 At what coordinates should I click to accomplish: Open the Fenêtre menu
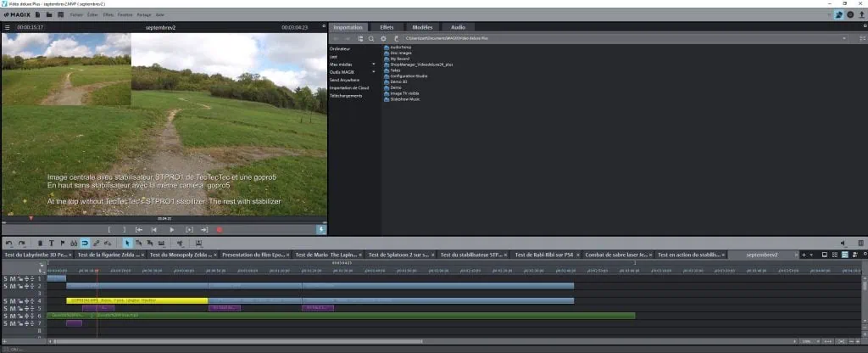coord(125,14)
